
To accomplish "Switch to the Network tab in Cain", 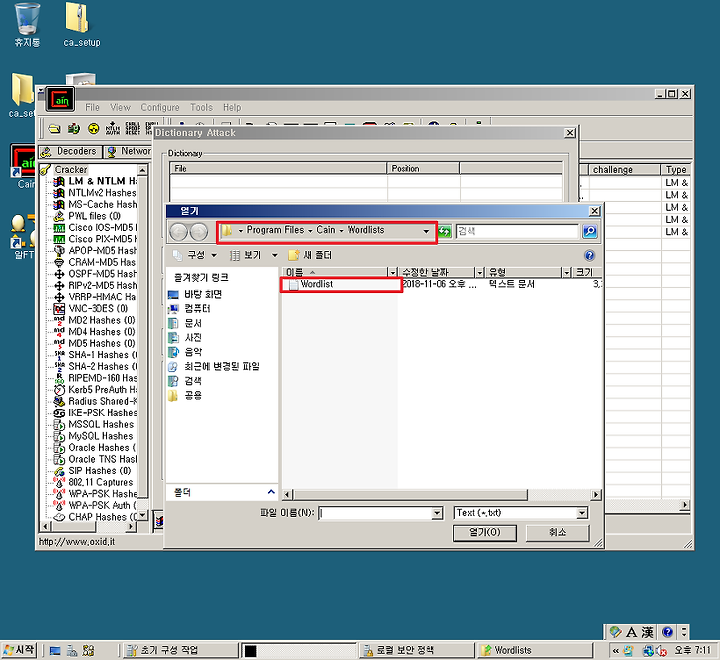I will 129,152.
